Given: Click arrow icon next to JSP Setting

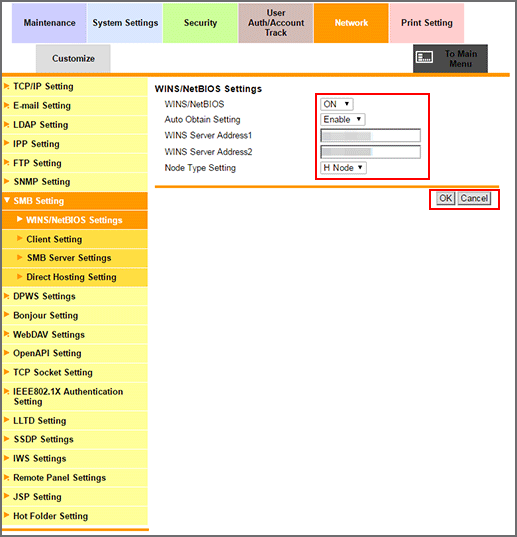Looking at the screenshot, I should (7, 496).
